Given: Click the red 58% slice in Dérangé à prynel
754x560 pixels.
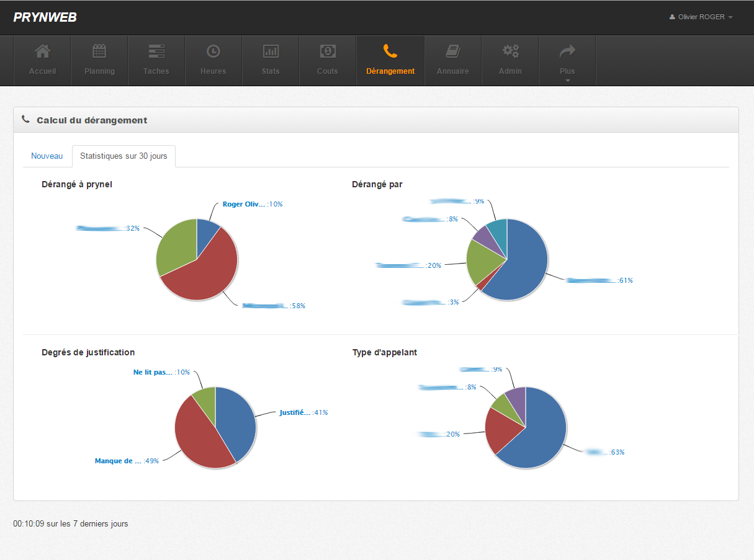Looking at the screenshot, I should [205, 273].
